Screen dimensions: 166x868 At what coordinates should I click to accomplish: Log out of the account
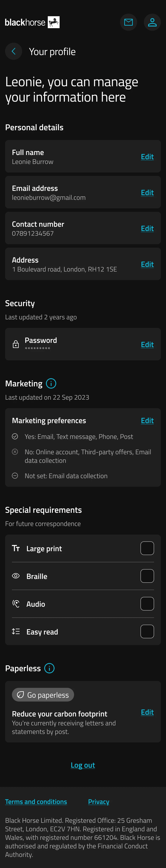click(83, 765)
